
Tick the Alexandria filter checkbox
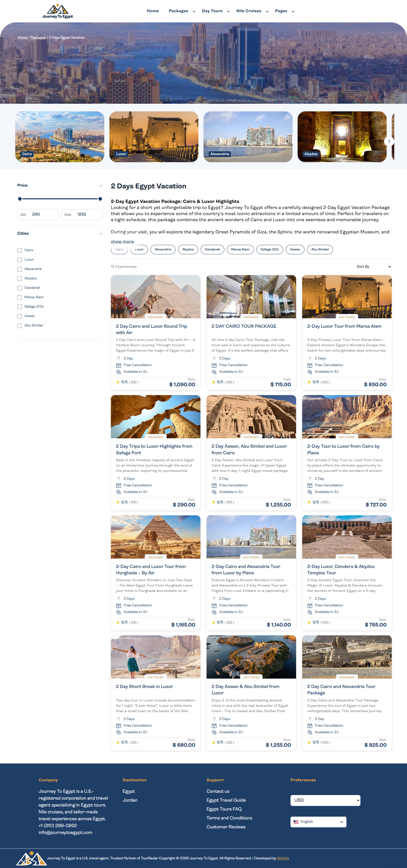20,269
